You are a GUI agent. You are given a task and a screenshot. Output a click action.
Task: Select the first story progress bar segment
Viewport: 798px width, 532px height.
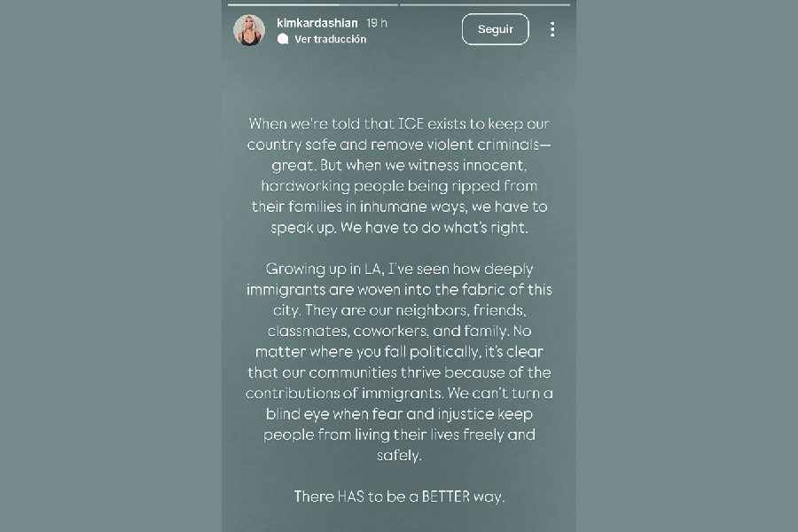point(312,4)
